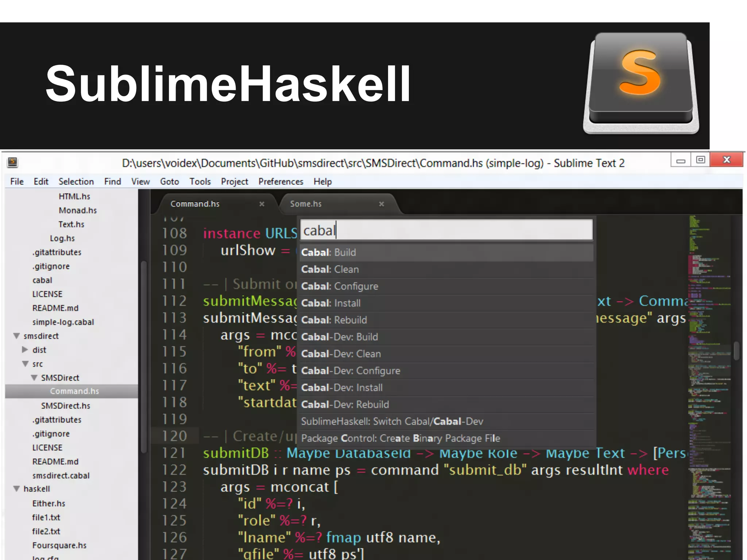Open Text.hs in the sidebar

pyautogui.click(x=71, y=224)
